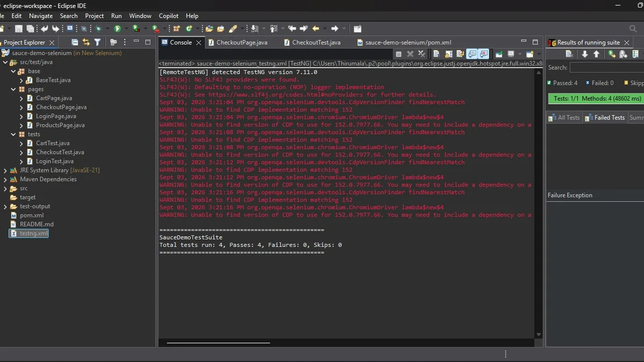This screenshot has width=644, height=362.
Task: Click Remove All Terminated Launches icon
Action: click(421, 54)
